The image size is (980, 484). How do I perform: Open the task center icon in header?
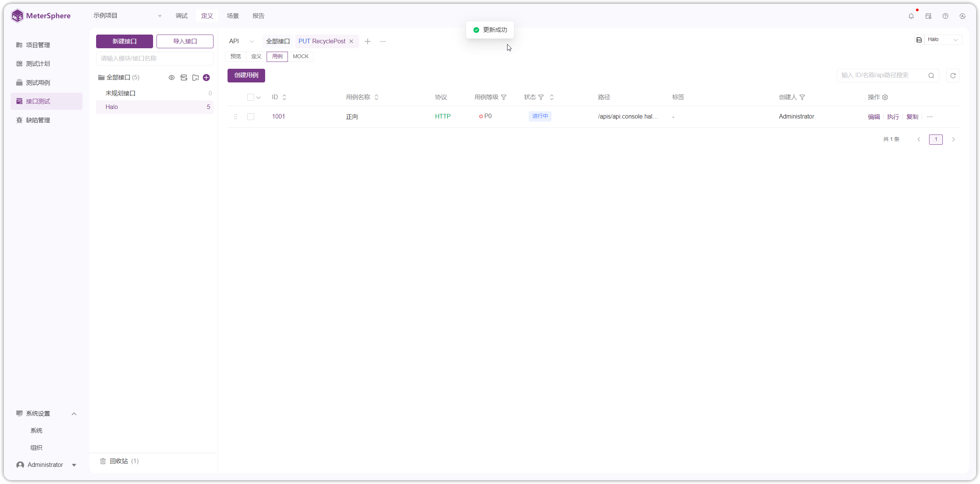pyautogui.click(x=928, y=16)
